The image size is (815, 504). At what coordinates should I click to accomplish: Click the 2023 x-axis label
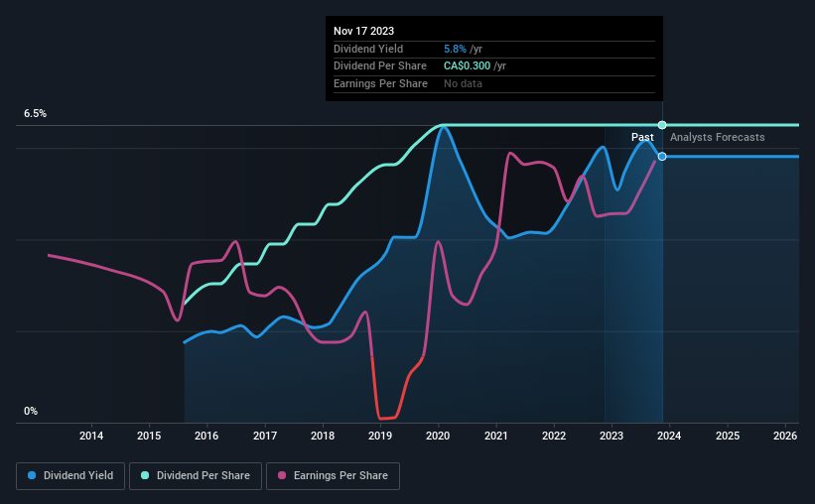[611, 436]
